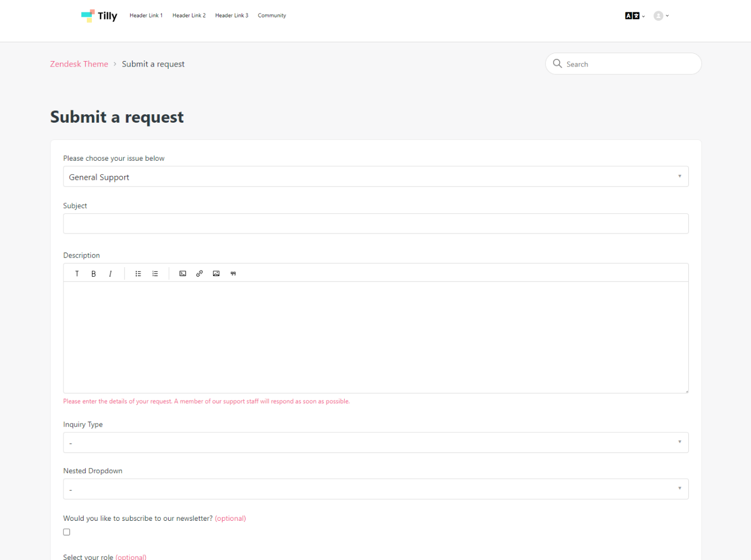Toggle bold formatting in description editor
751x560 pixels.
click(x=94, y=274)
